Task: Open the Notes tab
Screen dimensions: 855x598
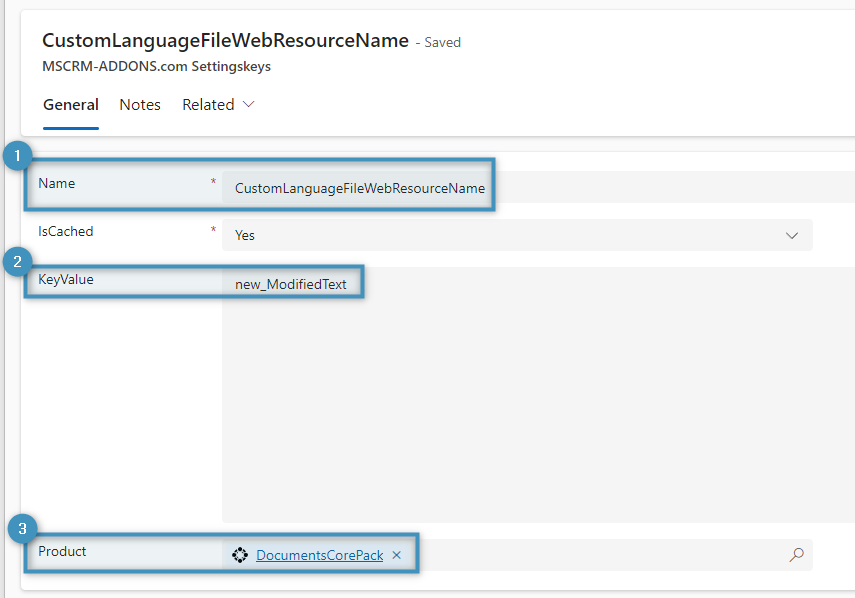Action: [x=140, y=105]
